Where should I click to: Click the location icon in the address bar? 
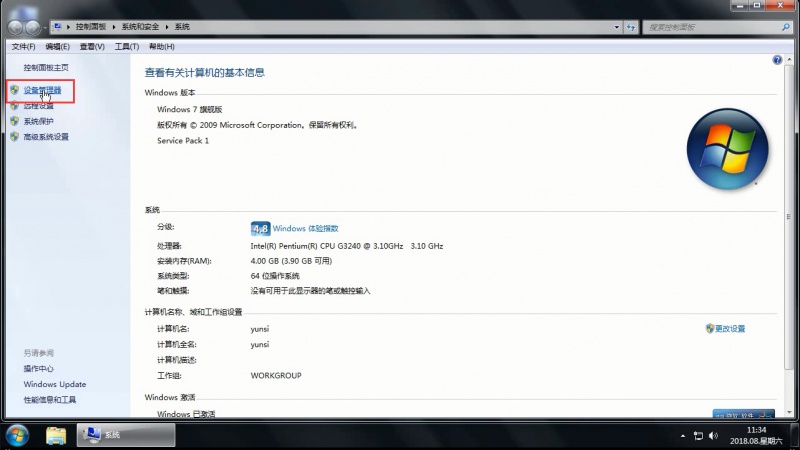point(58,27)
